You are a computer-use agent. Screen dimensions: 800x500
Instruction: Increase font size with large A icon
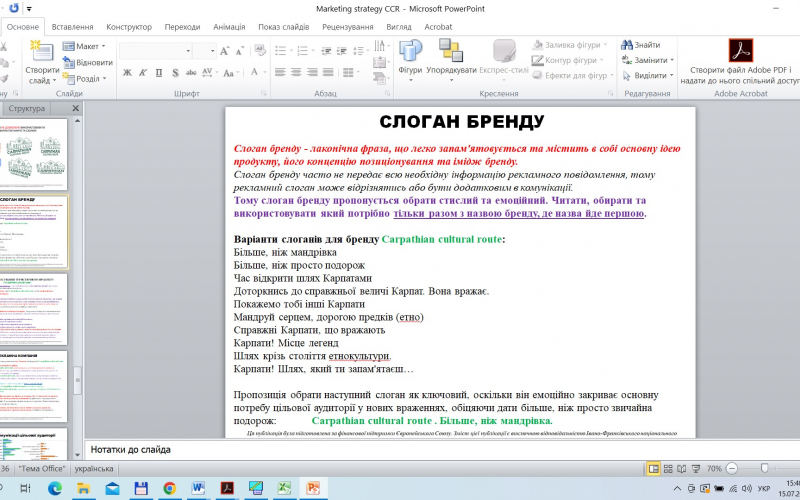pos(224,51)
